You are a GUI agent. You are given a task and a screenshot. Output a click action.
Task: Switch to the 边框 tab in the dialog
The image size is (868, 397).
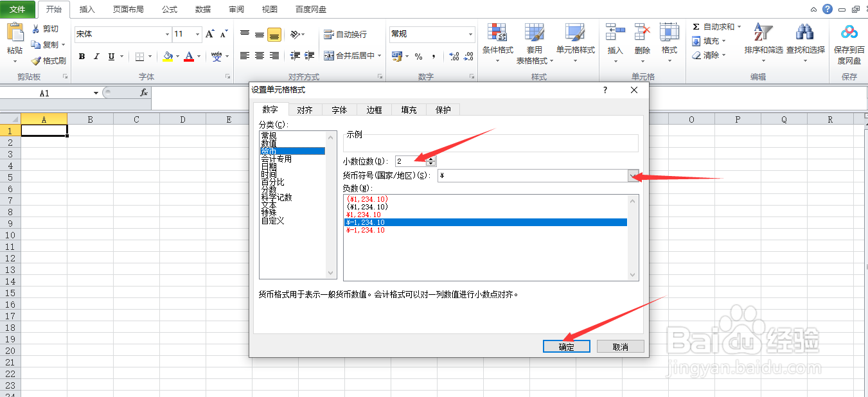374,109
